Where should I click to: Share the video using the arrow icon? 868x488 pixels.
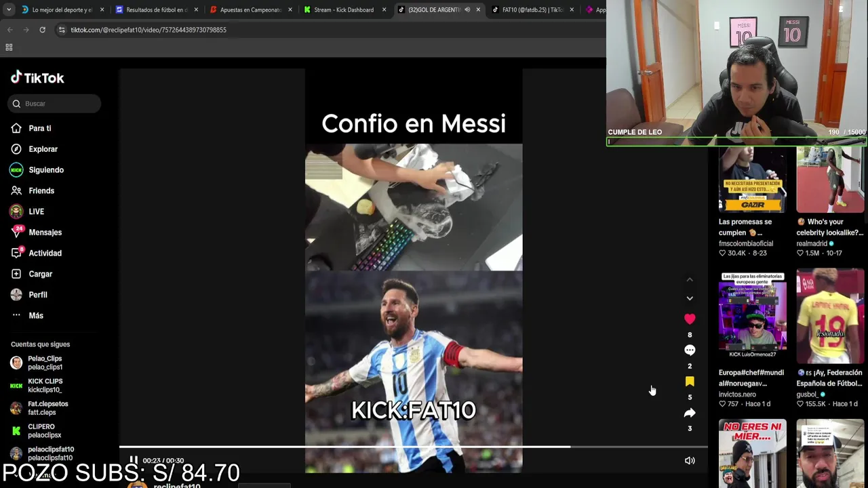tap(690, 413)
